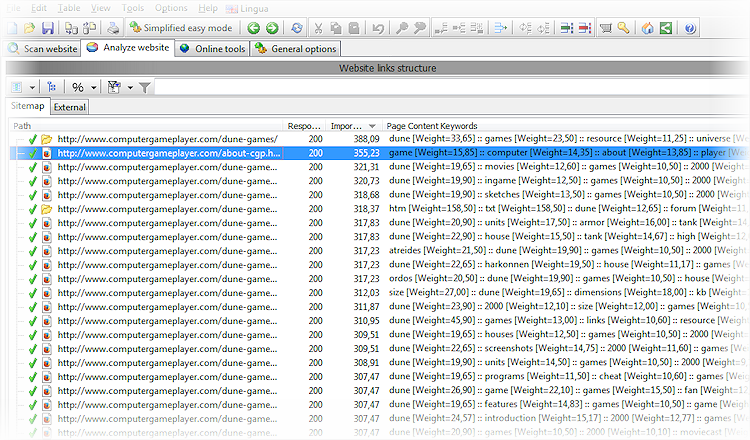Viewport: 750px width, 440px height.
Task: Click the grey funnel filter icon
Action: tap(144, 87)
